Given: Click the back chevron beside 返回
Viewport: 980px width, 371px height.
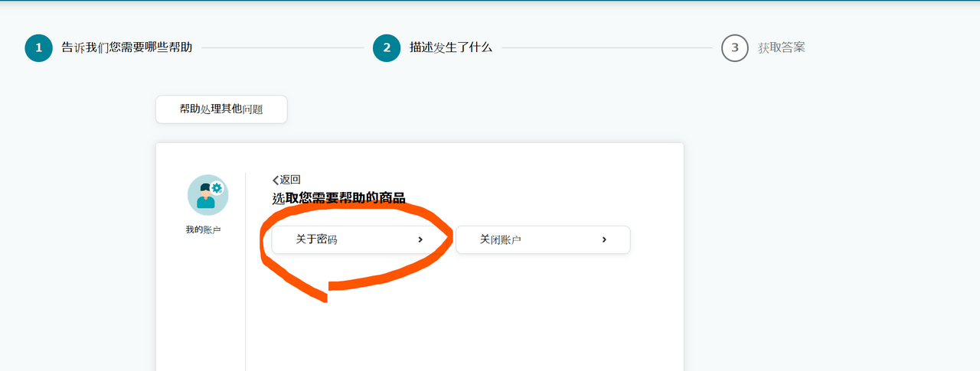Looking at the screenshot, I should [x=276, y=180].
